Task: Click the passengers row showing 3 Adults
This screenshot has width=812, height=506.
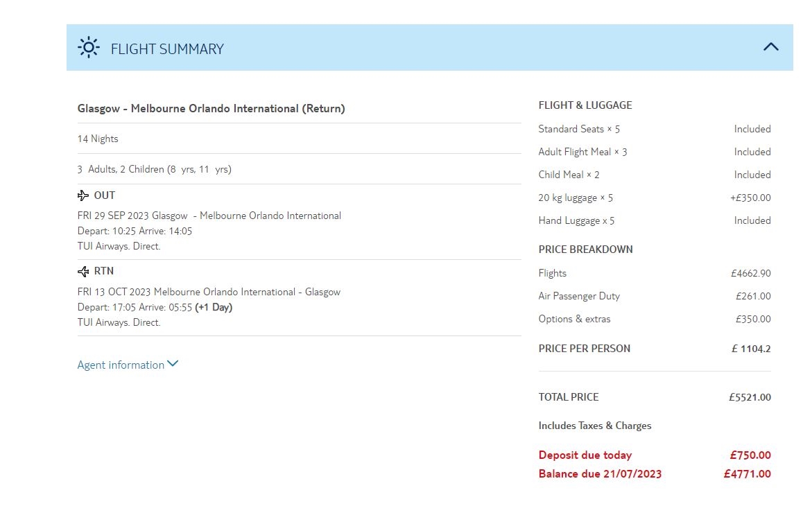Action: click(154, 170)
